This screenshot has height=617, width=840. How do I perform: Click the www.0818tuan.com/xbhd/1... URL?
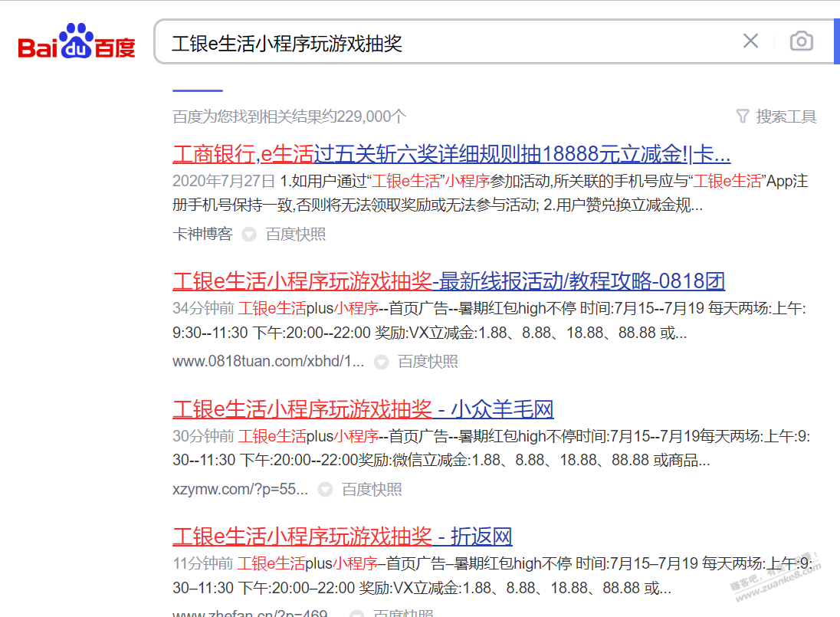pos(267,362)
